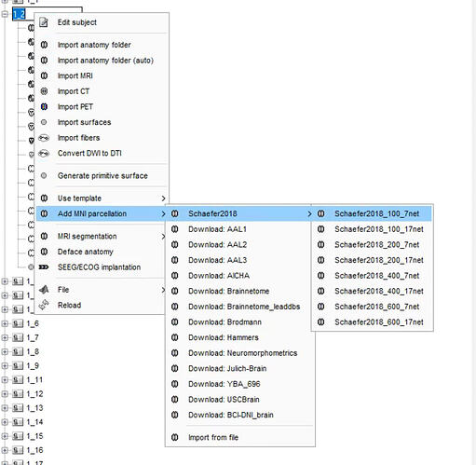The image size is (476, 465).
Task: Expand the subject 1_12 tree node
Action: pos(5,394)
